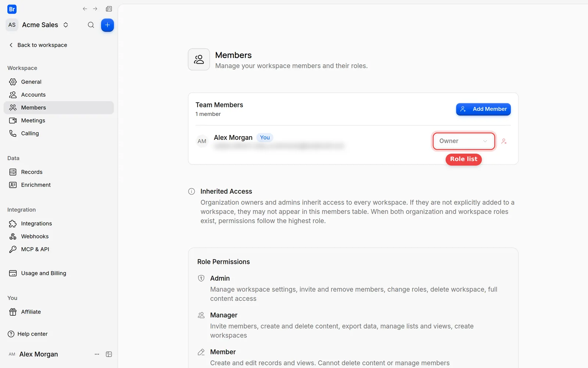Click the Manager role people icon
588x368 pixels.
(201, 315)
